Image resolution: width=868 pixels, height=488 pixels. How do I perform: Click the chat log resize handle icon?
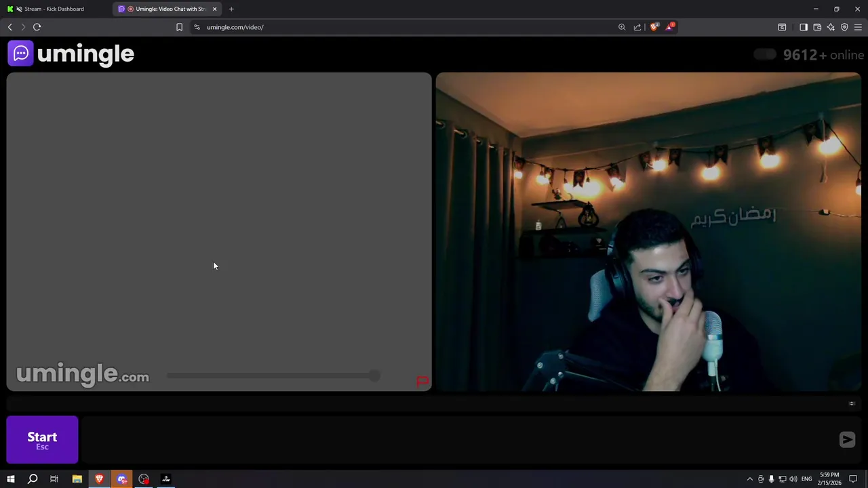tap(852, 404)
